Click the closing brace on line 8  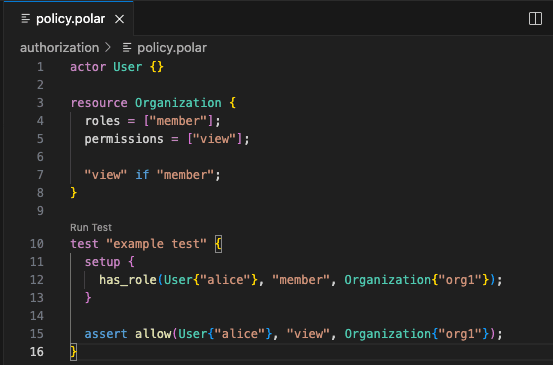tap(74, 193)
